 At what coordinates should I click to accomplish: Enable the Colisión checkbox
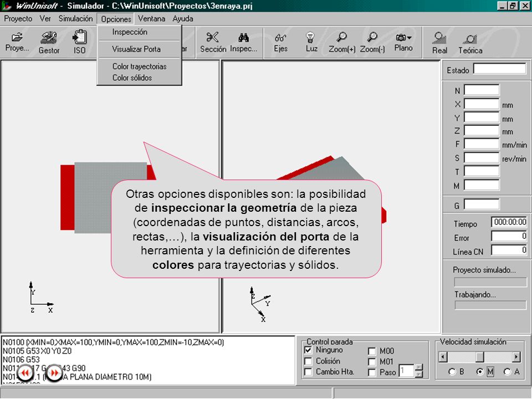tap(309, 361)
